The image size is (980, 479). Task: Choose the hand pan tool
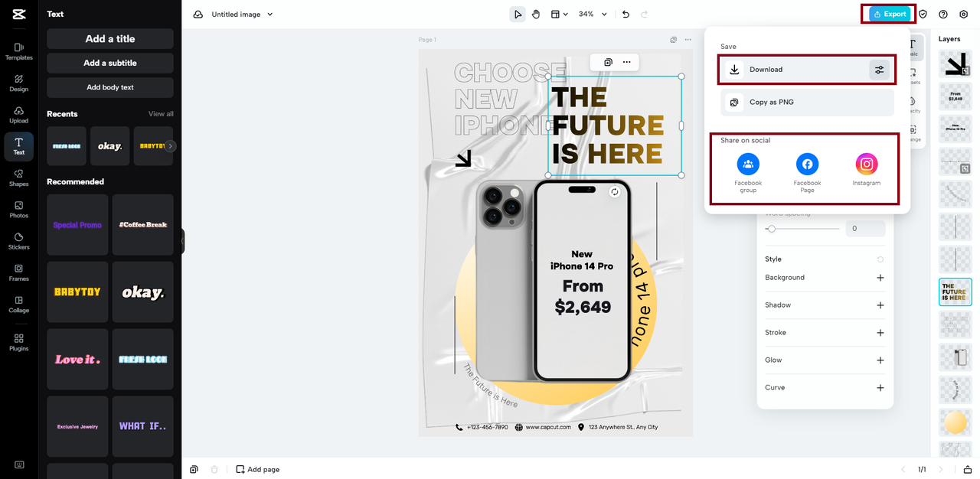(536, 14)
